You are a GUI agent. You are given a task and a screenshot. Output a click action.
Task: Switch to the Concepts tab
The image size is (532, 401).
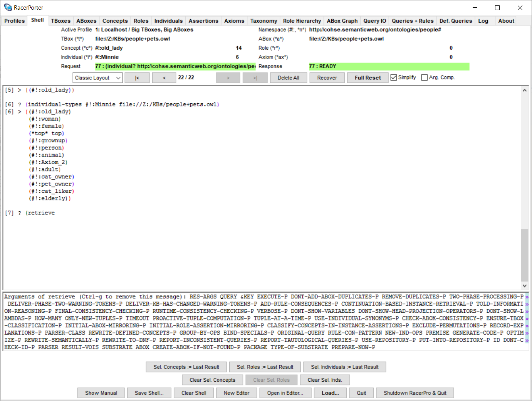point(115,21)
